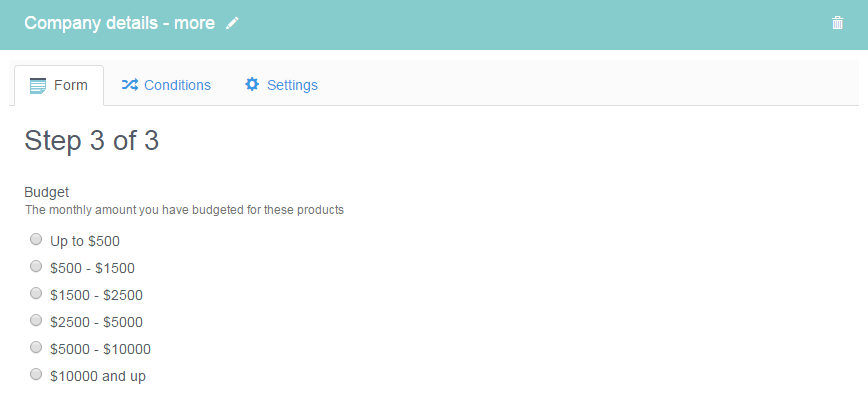Click the 'Step 3 of 3' heading
The image size is (868, 415).
click(x=91, y=141)
